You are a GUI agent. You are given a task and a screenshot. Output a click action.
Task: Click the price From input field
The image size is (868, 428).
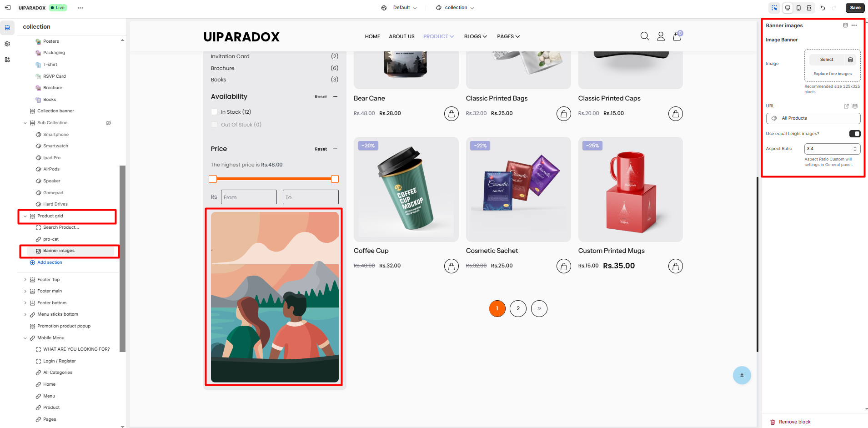[249, 197]
